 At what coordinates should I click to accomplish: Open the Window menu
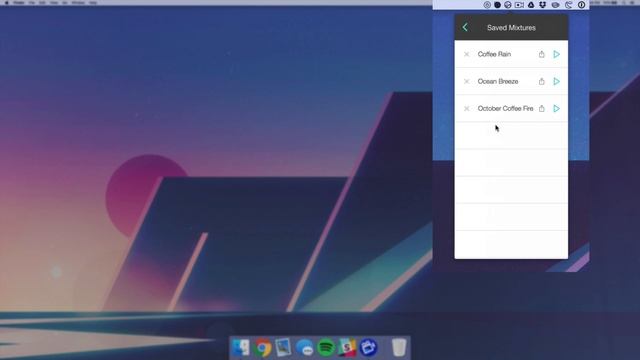78,3
